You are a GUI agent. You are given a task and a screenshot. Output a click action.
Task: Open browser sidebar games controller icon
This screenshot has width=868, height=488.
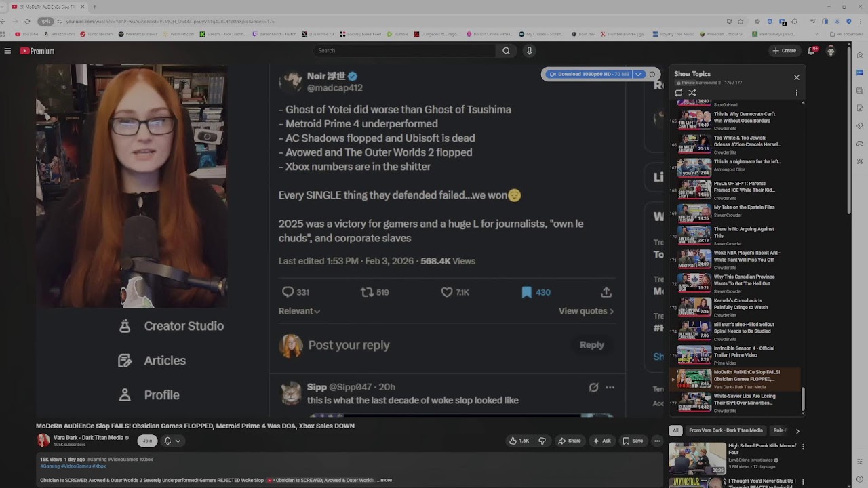[x=860, y=144]
